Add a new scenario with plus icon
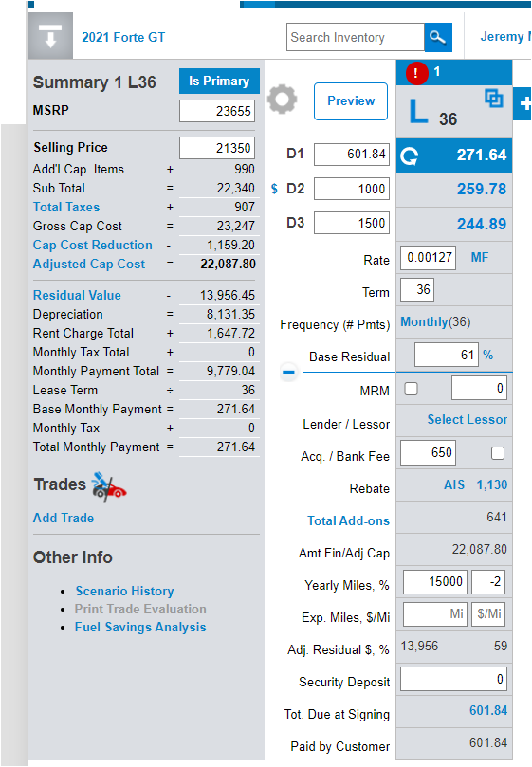Screen dimensions: 532x767 click(523, 103)
